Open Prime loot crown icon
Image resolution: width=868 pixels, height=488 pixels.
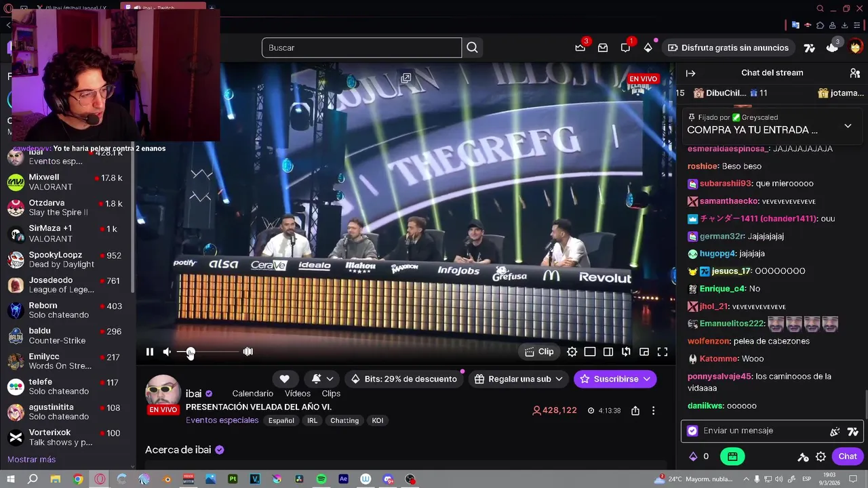[x=580, y=47]
